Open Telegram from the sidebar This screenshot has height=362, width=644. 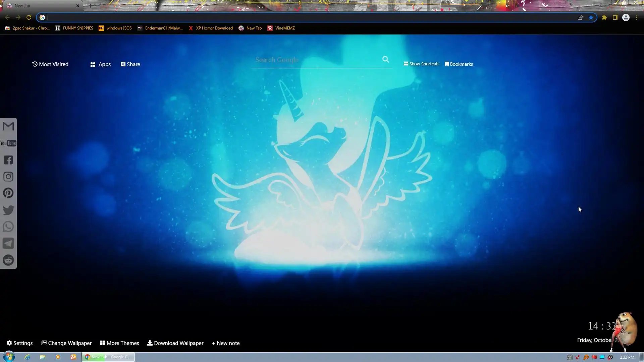point(8,243)
